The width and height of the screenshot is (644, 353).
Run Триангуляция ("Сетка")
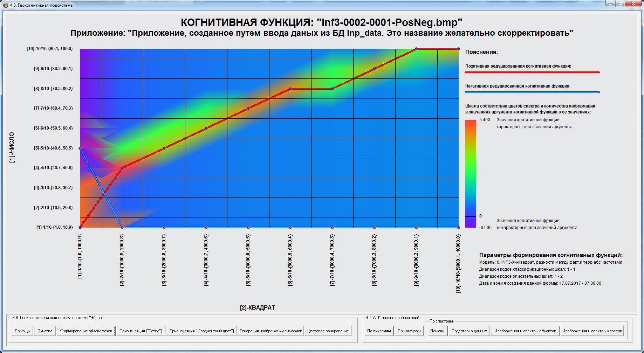pos(141,331)
